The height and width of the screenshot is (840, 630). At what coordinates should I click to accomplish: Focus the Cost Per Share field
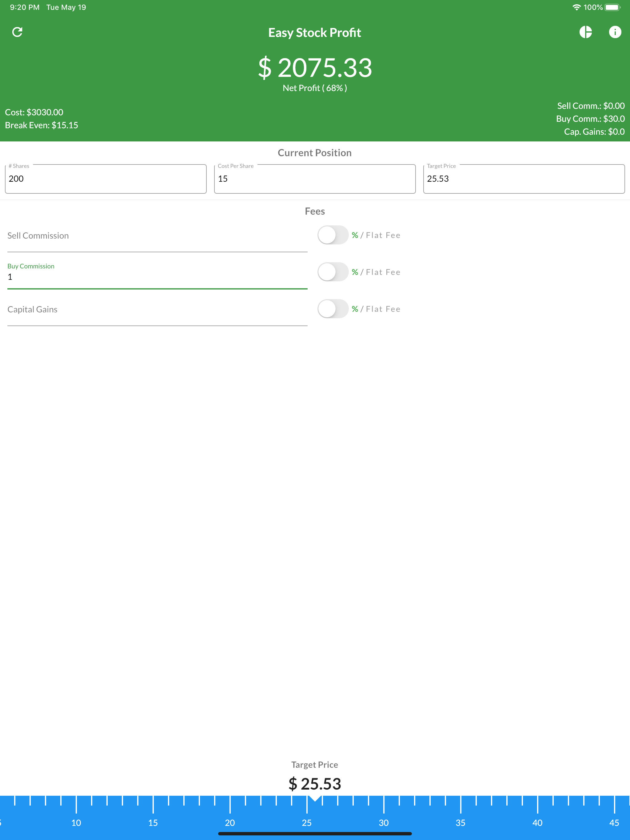pyautogui.click(x=315, y=179)
